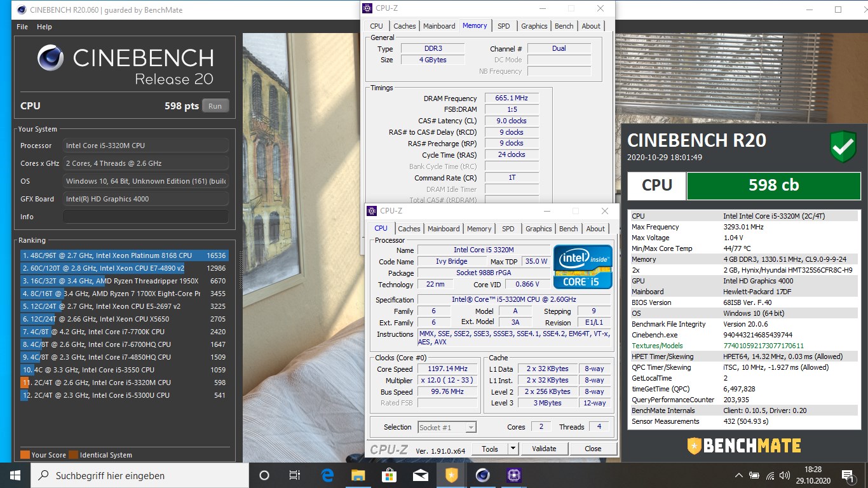Open network status icon in system tray

coord(771,475)
